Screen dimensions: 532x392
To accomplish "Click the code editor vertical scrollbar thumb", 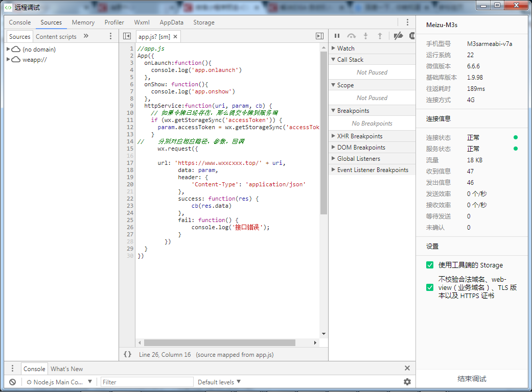I will point(323,133).
